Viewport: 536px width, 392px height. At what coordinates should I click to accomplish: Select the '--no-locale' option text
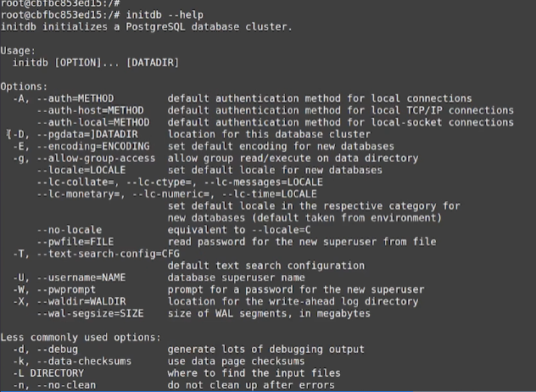click(x=70, y=230)
